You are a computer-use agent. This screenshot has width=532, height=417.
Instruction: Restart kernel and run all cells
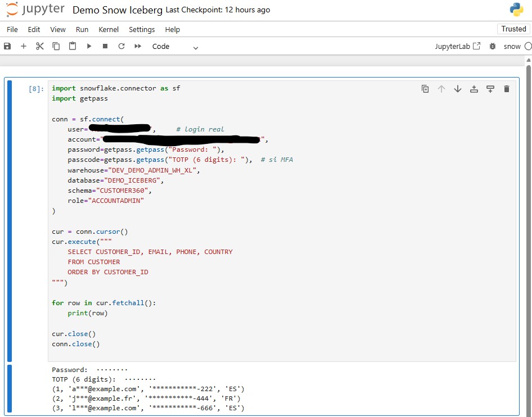click(x=138, y=46)
